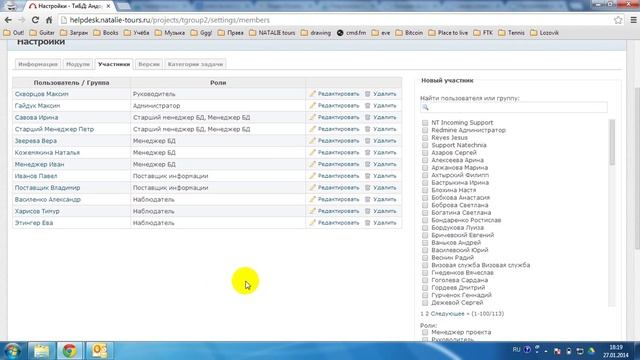Open the Chrome menu icon
The image size is (640, 360).
pyautogui.click(x=633, y=20)
